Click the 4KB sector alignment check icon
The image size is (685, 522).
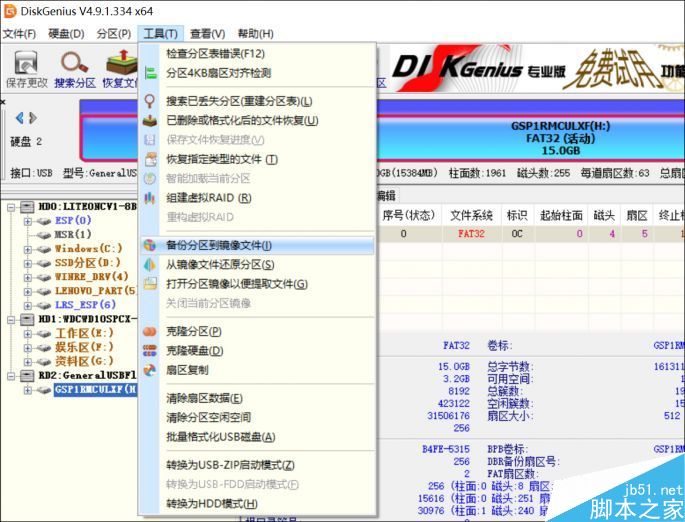[x=150, y=73]
